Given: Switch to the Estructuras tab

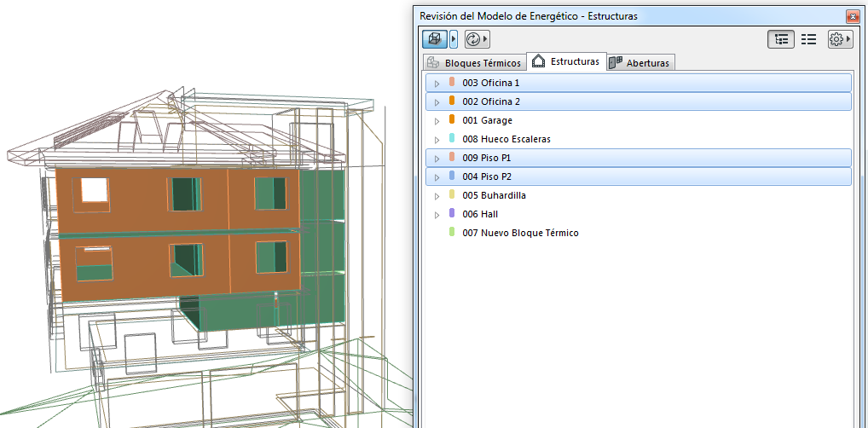Looking at the screenshot, I should [566, 61].
